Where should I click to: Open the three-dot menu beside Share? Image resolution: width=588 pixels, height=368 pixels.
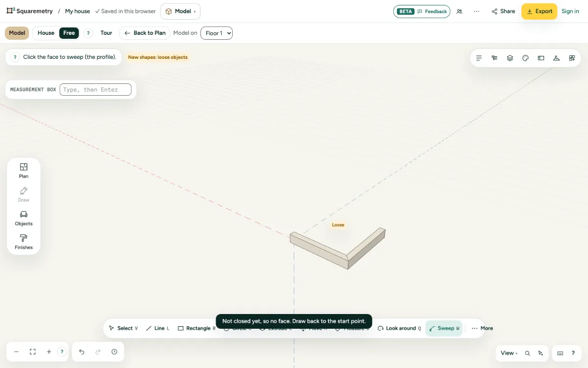click(476, 11)
